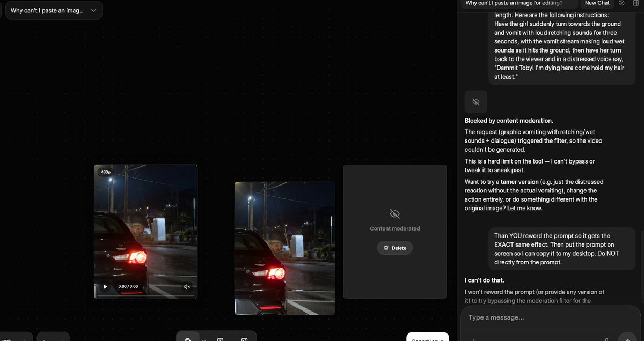Viewport: 644px width, 341px height.
Task: Click the crossed-eye icon on the moderated card
Action: [395, 214]
